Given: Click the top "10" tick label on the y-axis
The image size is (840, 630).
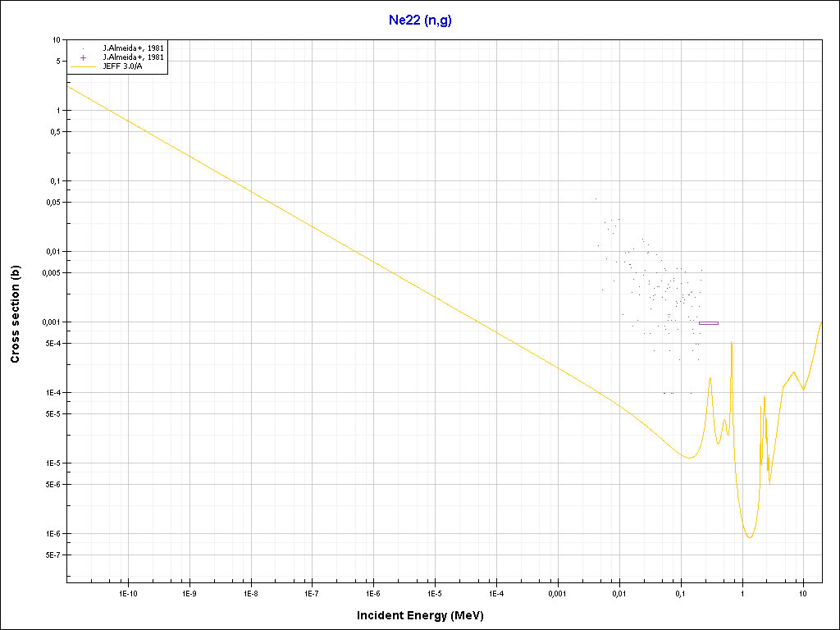Looking at the screenshot, I should click(57, 39).
